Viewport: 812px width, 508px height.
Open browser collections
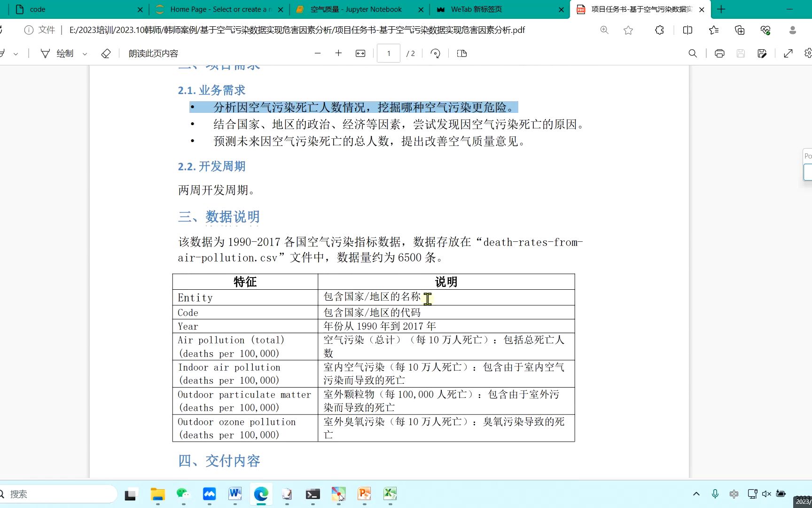(x=740, y=30)
